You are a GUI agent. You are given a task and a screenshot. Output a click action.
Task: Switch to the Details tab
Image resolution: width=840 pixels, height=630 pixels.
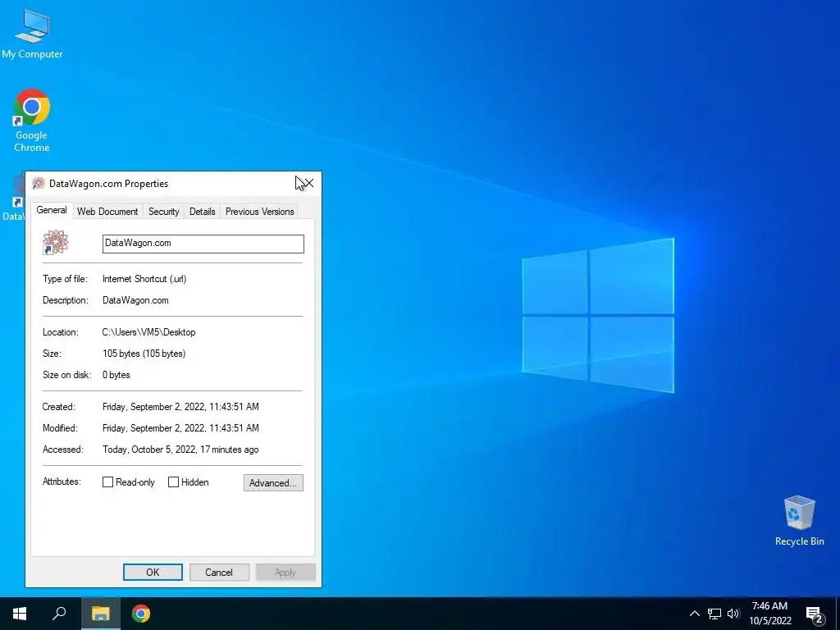tap(202, 212)
